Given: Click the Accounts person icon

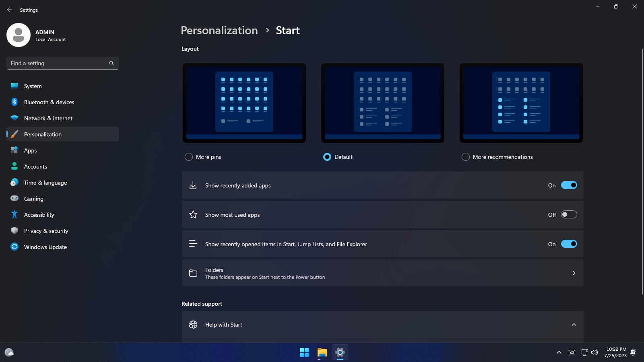Looking at the screenshot, I should pyautogui.click(x=14, y=166).
